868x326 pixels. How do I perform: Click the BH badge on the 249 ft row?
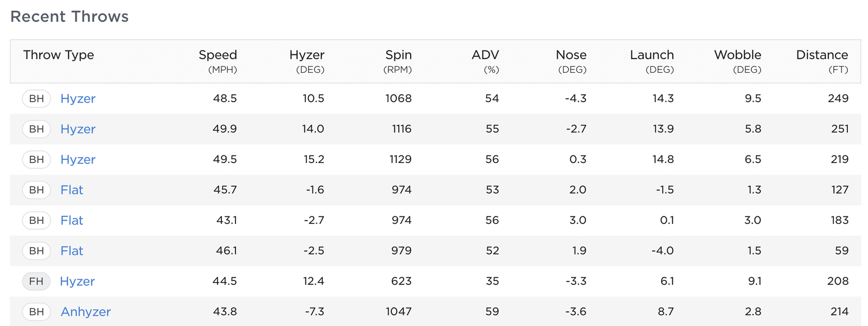36,98
